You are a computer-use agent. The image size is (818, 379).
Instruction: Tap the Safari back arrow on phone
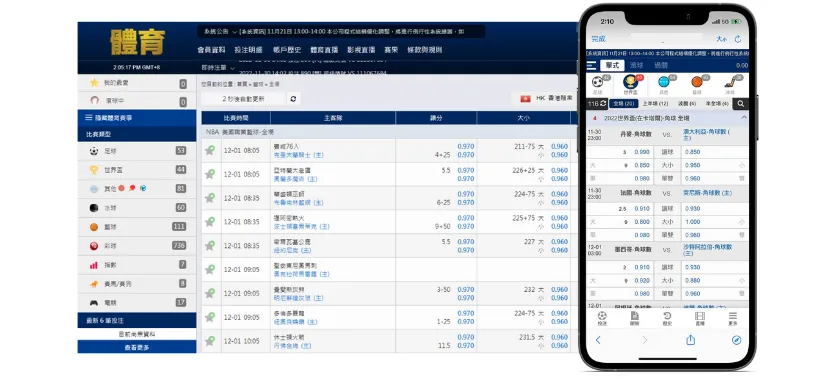click(598, 340)
